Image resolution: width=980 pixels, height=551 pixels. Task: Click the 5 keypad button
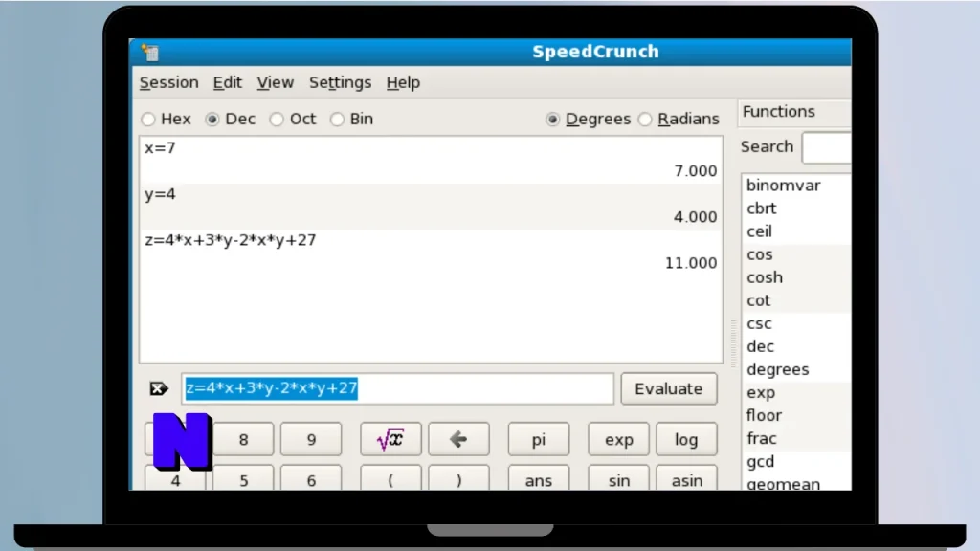pyautogui.click(x=243, y=478)
